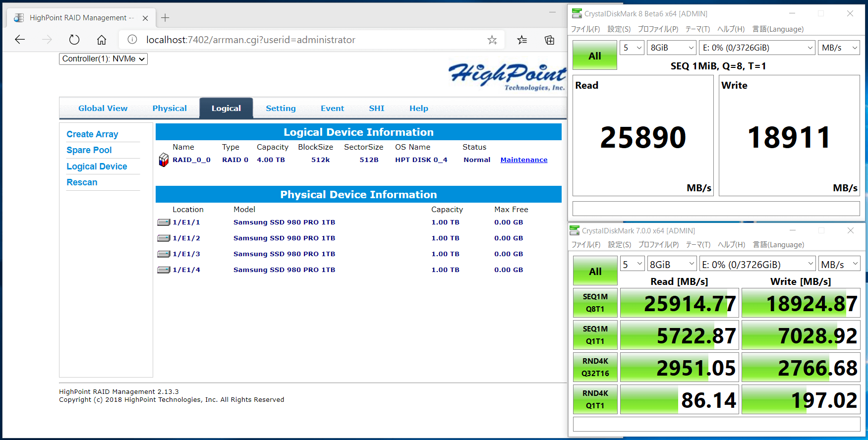Open the Spare Pool link

coord(89,150)
